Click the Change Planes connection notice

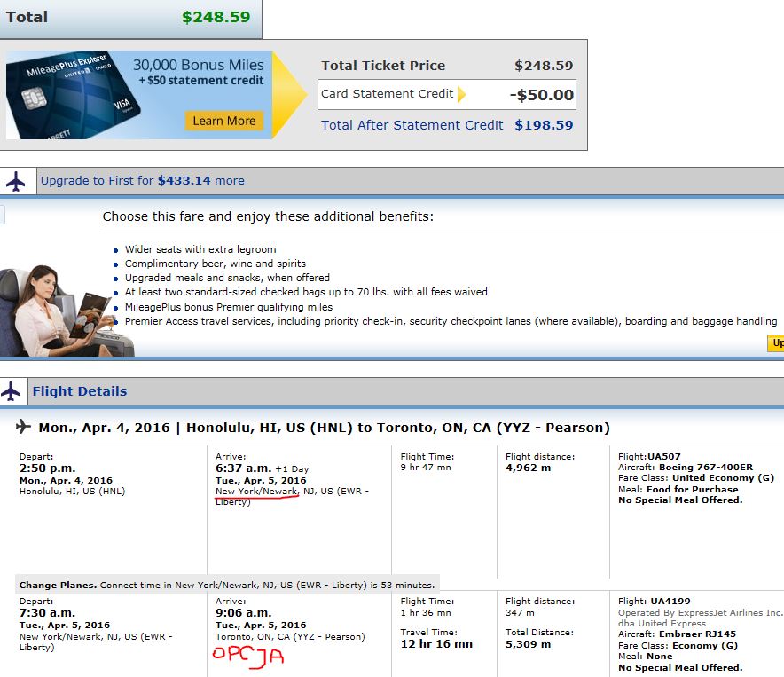[x=227, y=585]
